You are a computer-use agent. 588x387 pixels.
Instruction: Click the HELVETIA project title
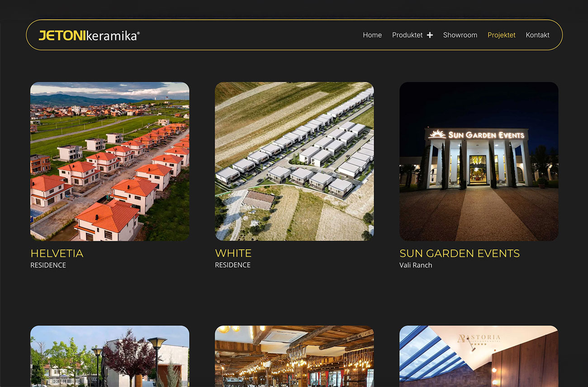pos(57,253)
